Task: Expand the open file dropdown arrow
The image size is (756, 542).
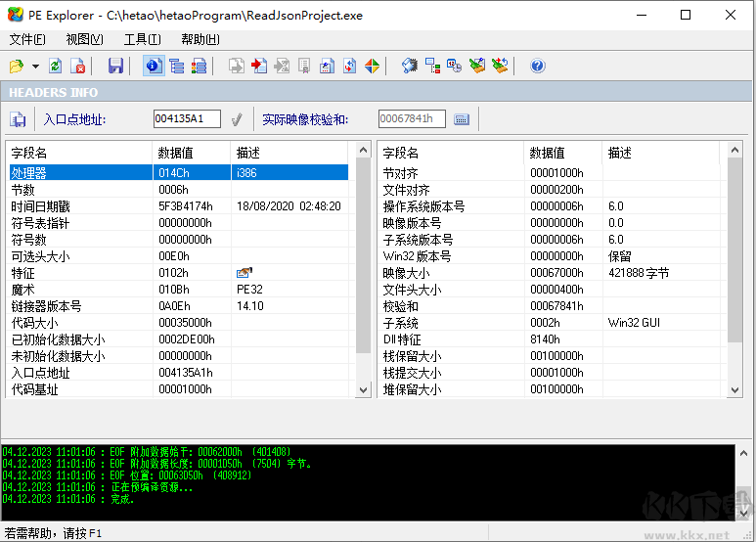Action: click(35, 67)
